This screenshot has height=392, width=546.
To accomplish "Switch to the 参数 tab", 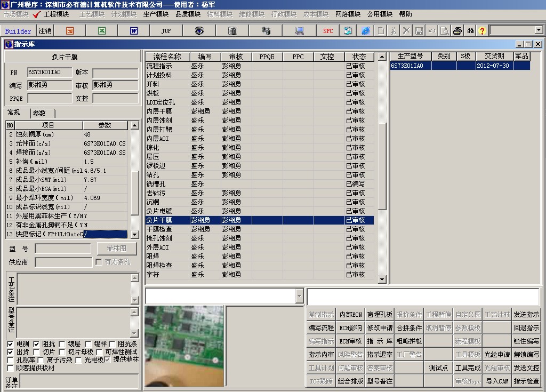I will click(x=42, y=114).
